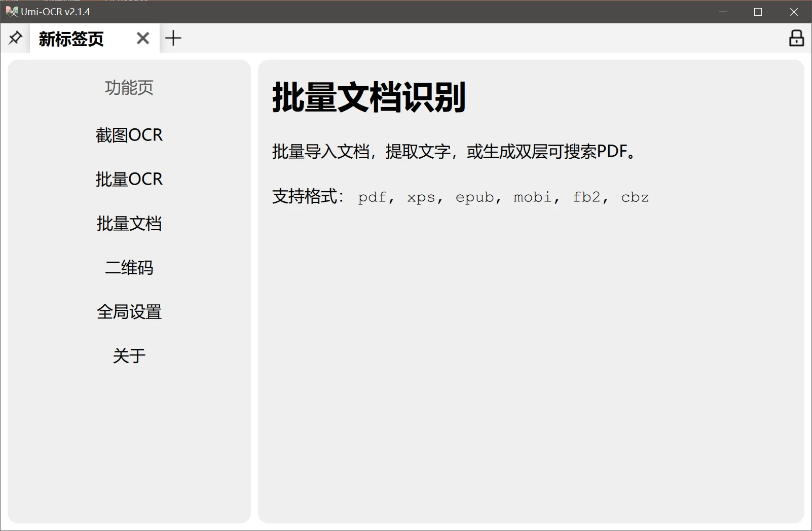The width and height of the screenshot is (812, 531).
Task: Choose 批量文档 in the sidebar
Action: (x=129, y=224)
